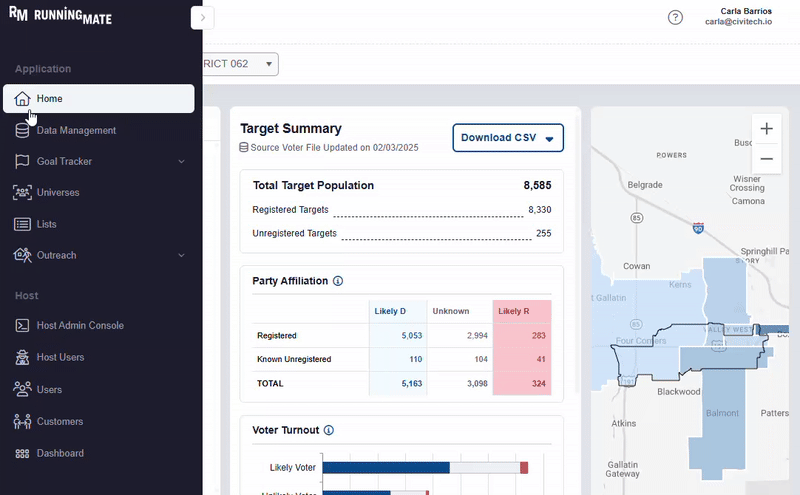Click blue segment of Likely Voter bar
This screenshot has height=495, width=800.
386,467
